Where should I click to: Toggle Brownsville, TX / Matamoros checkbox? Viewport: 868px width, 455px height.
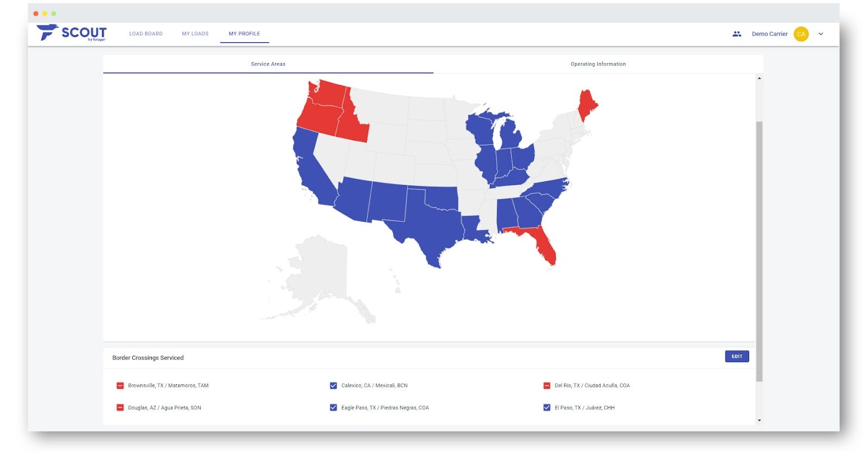(x=120, y=386)
